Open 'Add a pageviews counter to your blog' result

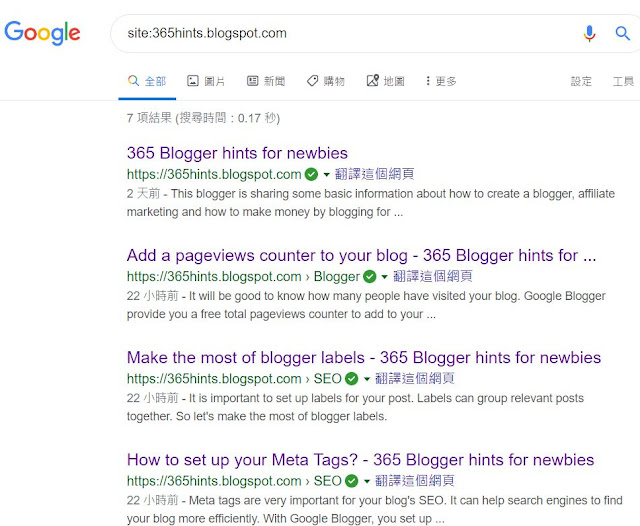(x=361, y=255)
